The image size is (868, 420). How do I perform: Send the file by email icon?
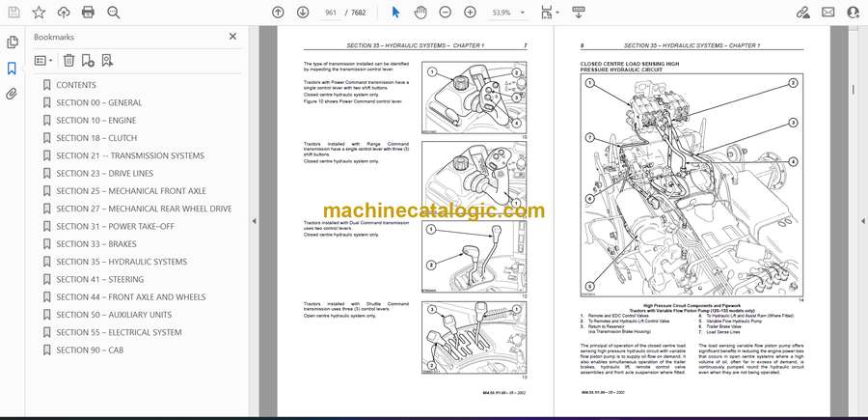coord(828,13)
